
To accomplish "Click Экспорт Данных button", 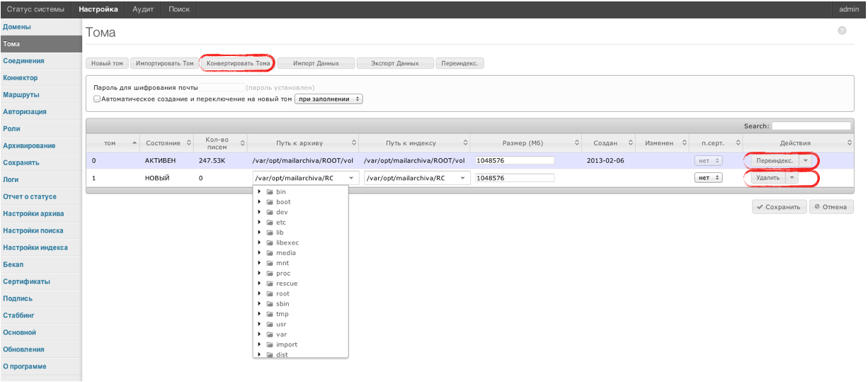I will point(395,63).
